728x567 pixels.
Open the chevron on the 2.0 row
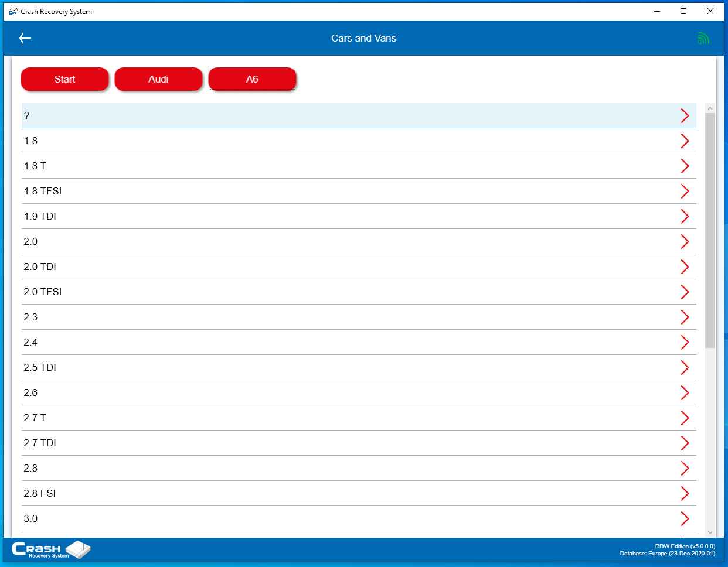[x=685, y=241]
